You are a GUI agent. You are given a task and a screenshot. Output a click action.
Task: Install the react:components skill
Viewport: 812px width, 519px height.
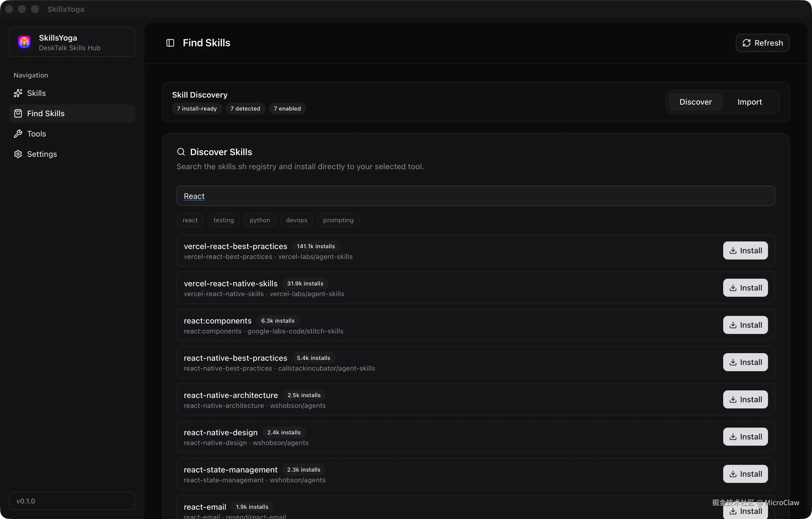(745, 325)
